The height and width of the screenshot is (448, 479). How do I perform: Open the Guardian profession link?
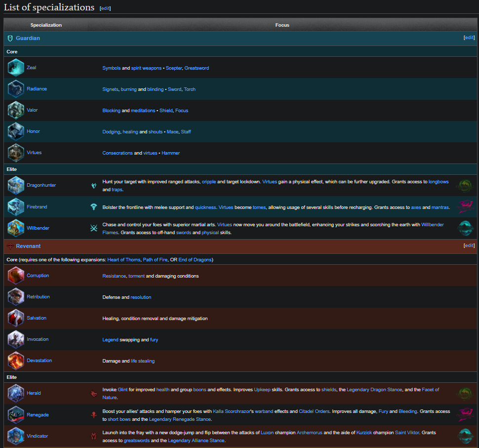28,38
